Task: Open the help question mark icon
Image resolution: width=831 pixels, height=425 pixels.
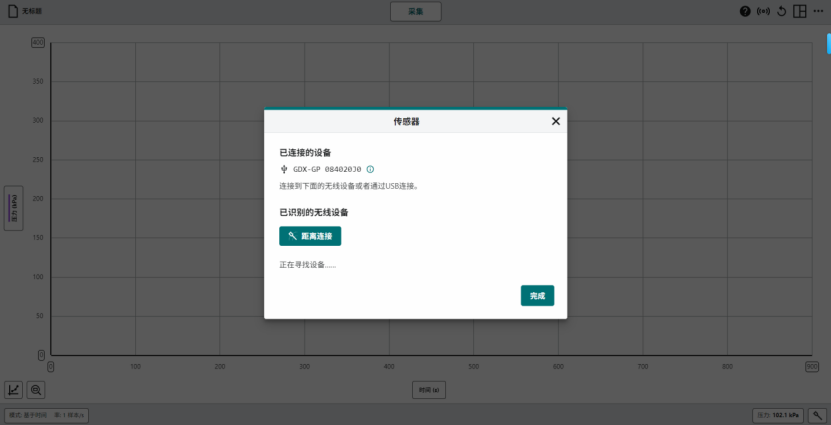Action: [x=745, y=11]
